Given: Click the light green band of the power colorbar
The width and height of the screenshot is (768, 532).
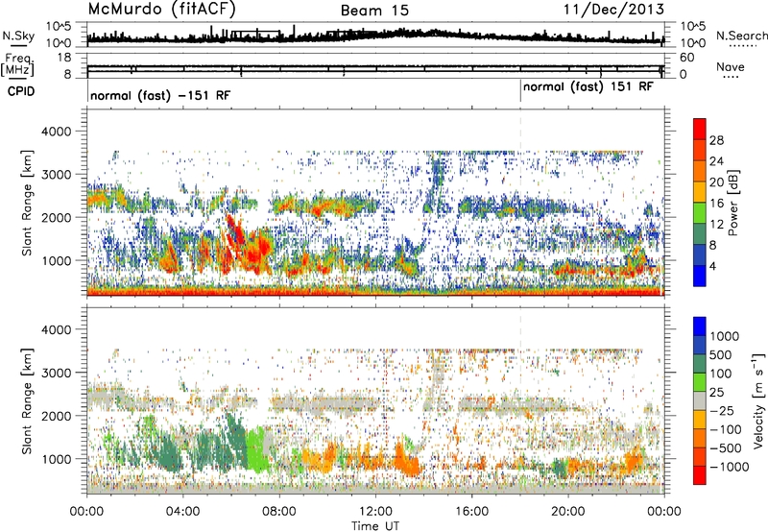Looking at the screenshot, I should tap(700, 212).
